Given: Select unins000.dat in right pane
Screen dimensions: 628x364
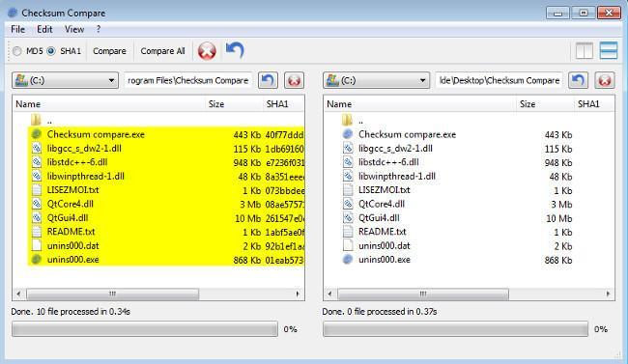Looking at the screenshot, I should click(385, 246).
